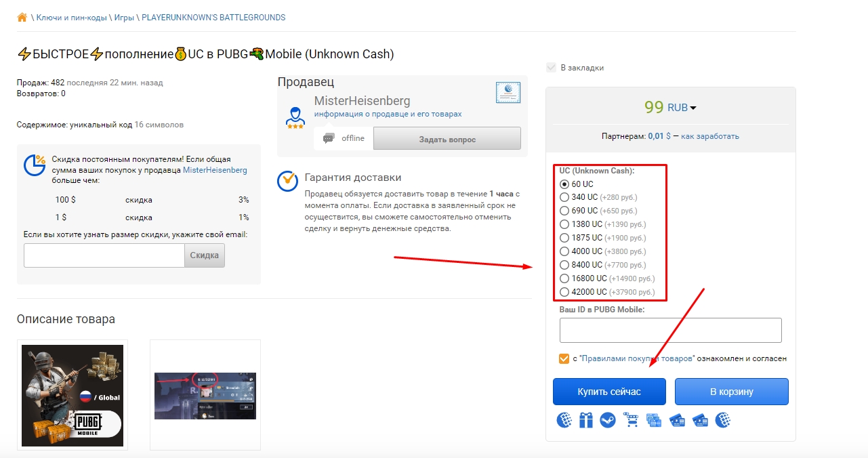Viewport: 868px width, 458px height.
Task: Choose the Steam payment icon
Action: pos(608,421)
